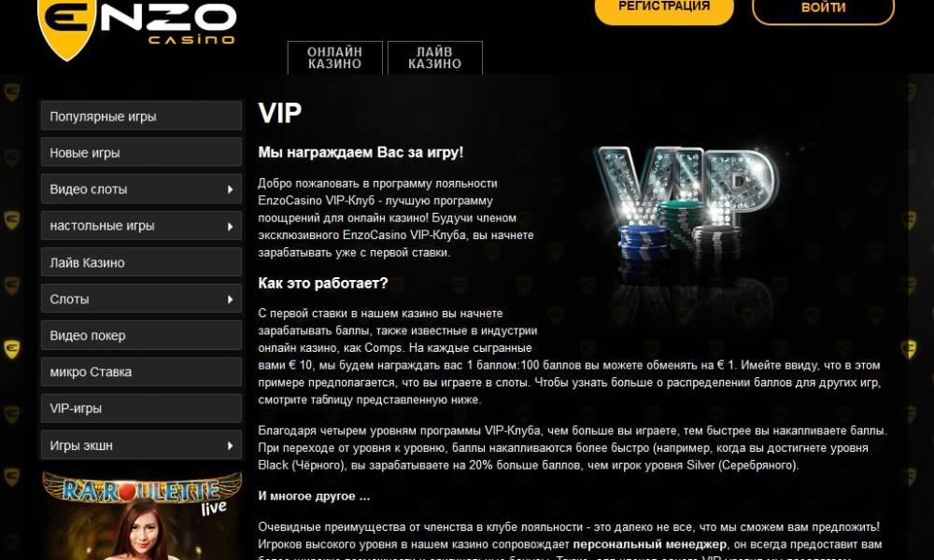Select Видео покер from the sidebar
The width and height of the screenshot is (934, 560).
(141, 336)
